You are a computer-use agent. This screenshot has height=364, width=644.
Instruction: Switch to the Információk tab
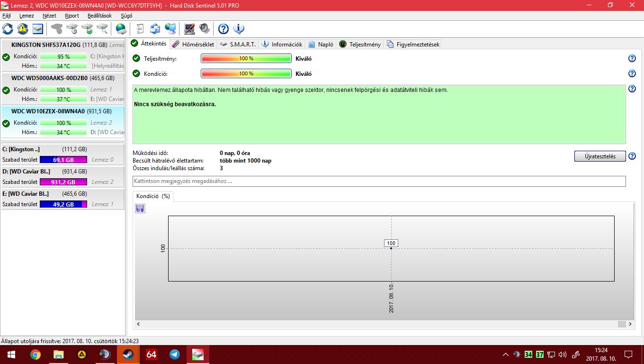click(282, 44)
